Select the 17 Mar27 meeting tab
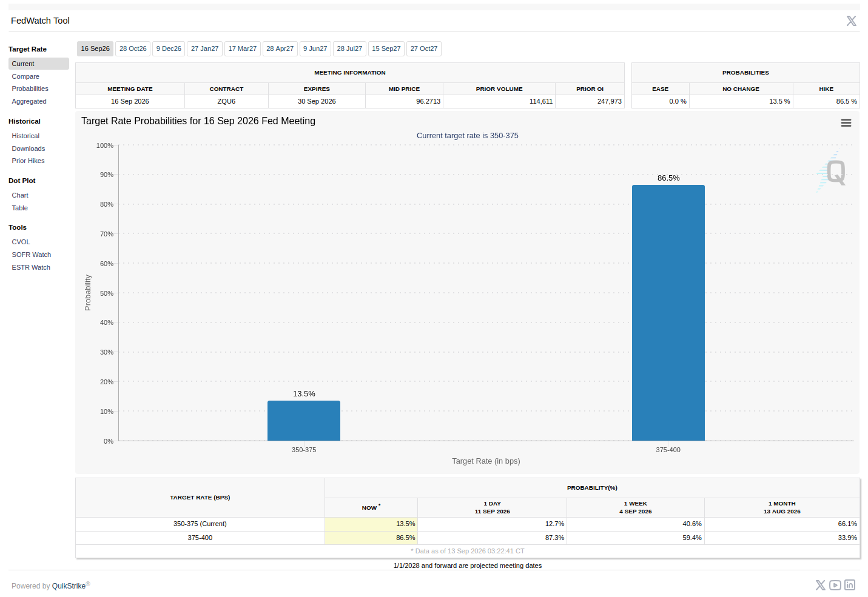 tap(243, 48)
